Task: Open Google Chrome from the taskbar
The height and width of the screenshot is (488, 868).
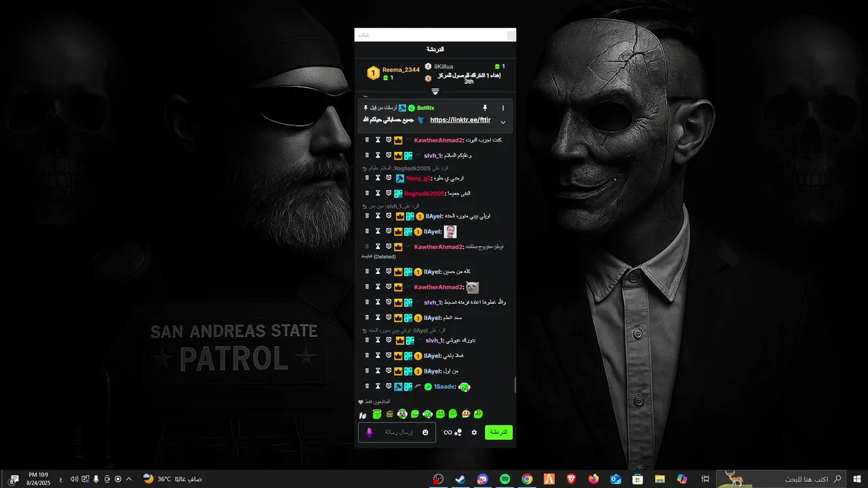Action: coord(527,479)
